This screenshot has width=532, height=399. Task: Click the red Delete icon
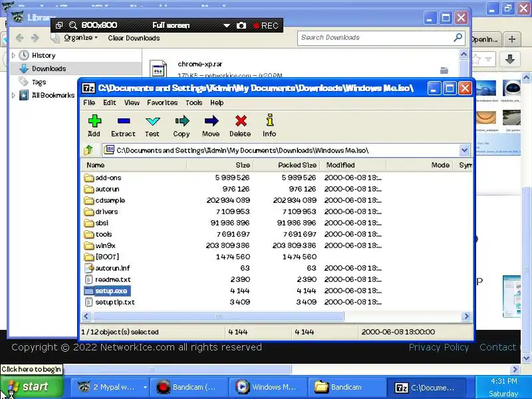pos(240,126)
